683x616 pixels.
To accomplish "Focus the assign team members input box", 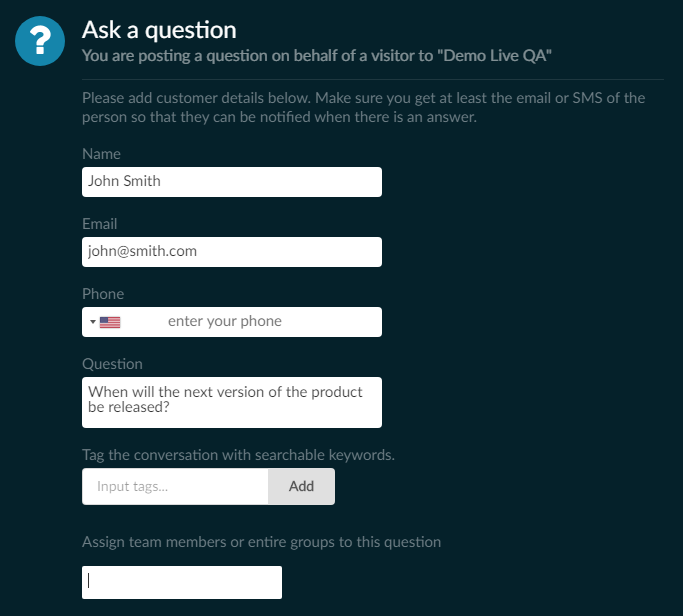I will click(182, 582).
